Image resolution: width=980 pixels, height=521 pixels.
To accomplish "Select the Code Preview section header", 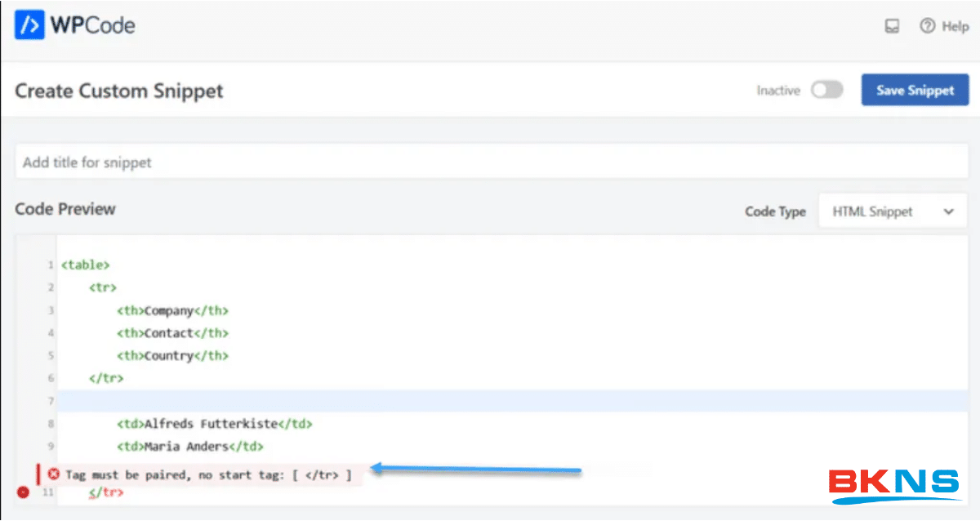I will point(65,209).
